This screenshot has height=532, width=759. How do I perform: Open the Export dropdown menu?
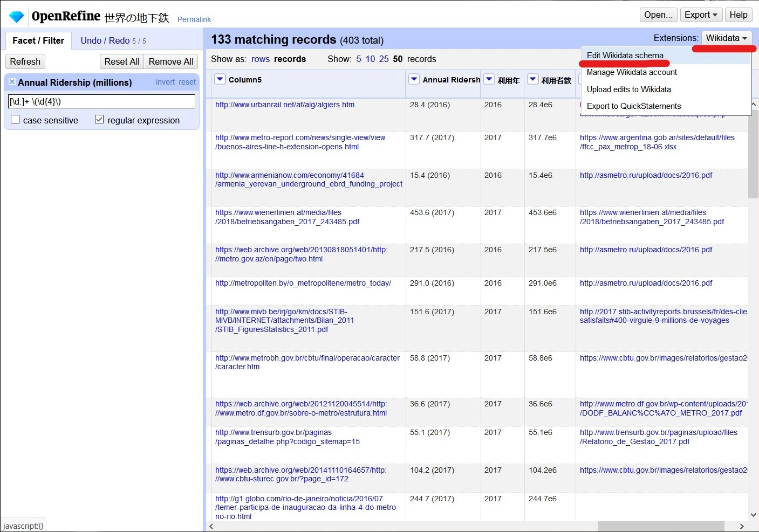point(701,15)
